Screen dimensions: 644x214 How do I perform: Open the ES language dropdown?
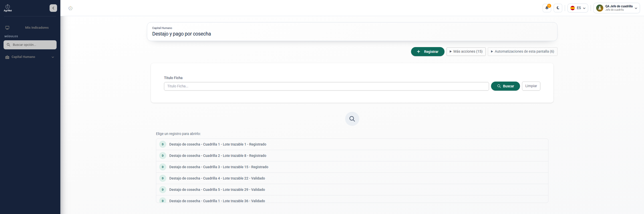578,8
